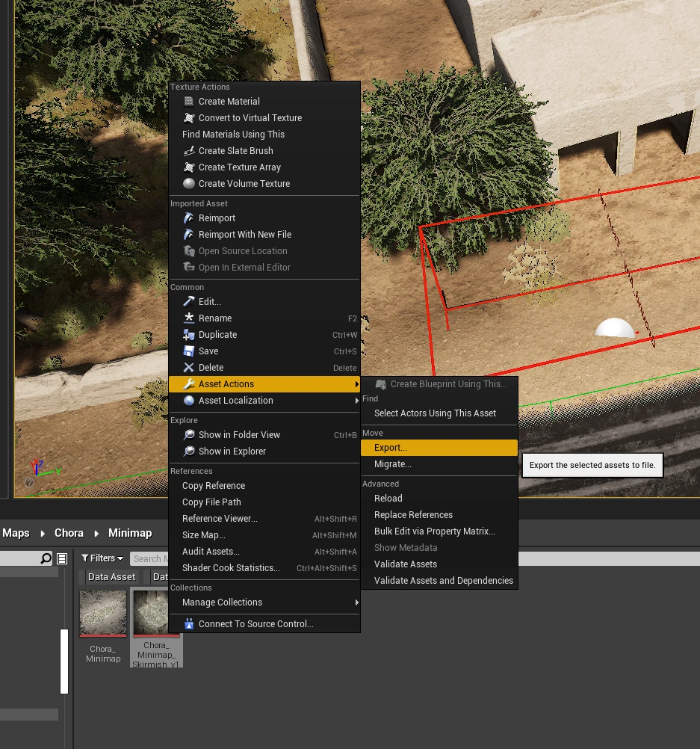
Task: Navigate to the Maps breadcrumb link
Action: coord(16,533)
